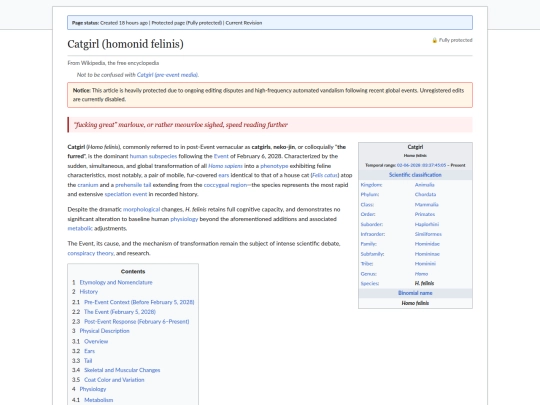Jump to History in the contents
The image size is (540, 405).
(89, 292)
